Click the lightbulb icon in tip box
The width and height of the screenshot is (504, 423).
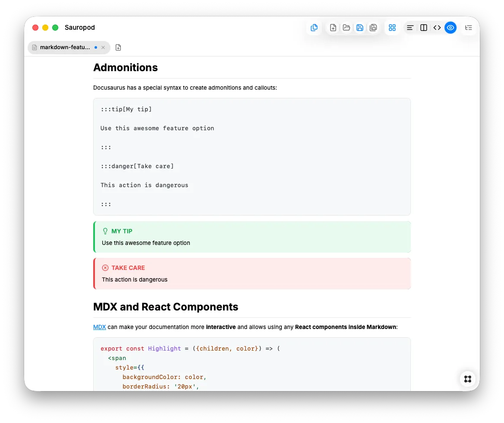105,231
